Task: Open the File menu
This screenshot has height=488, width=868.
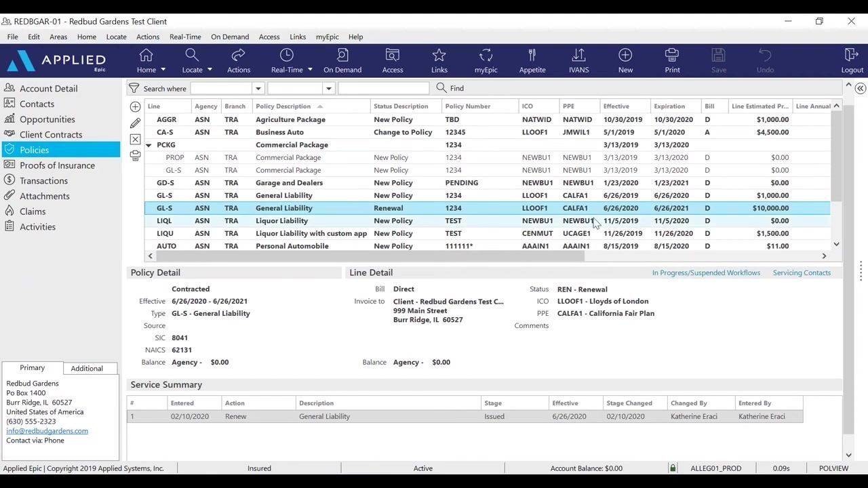Action: click(13, 37)
